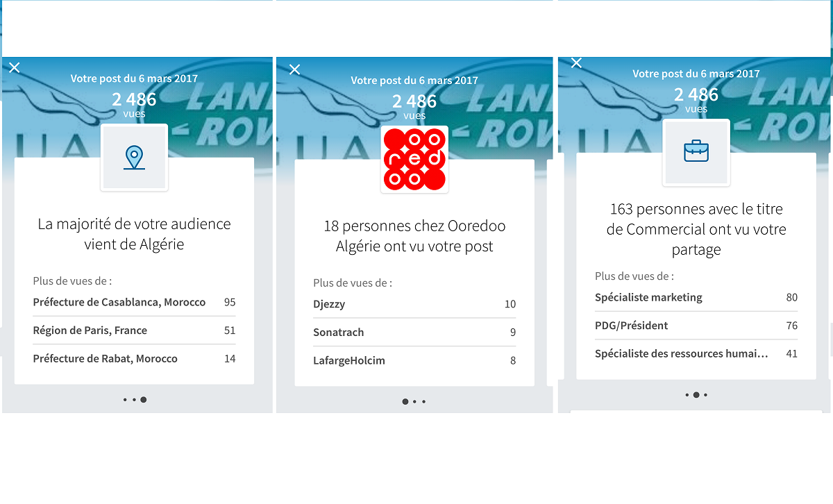The height and width of the screenshot is (504, 833).
Task: Open the PDG/Président job title entry
Action: 696,326
